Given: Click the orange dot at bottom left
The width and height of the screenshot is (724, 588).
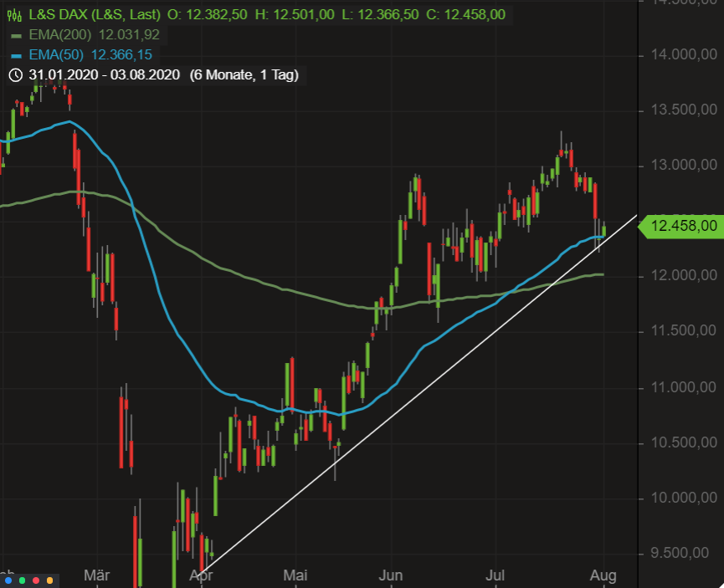Looking at the screenshot, I should click(x=50, y=580).
